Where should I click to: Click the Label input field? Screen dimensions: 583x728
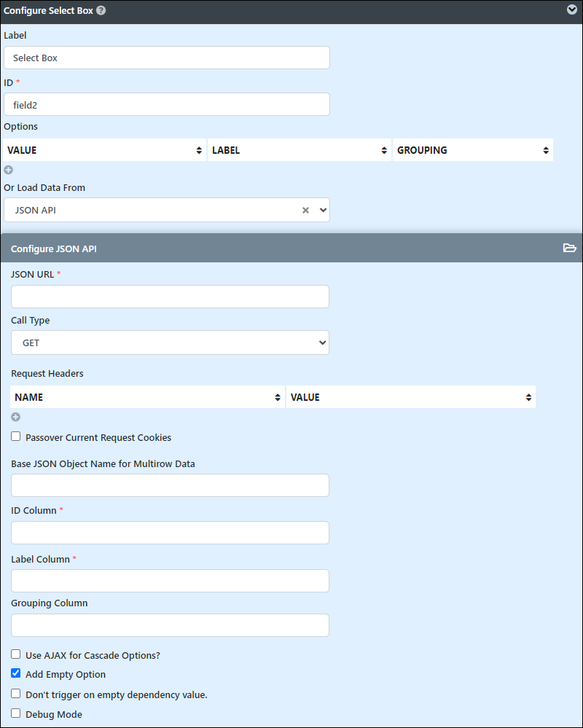pos(167,58)
